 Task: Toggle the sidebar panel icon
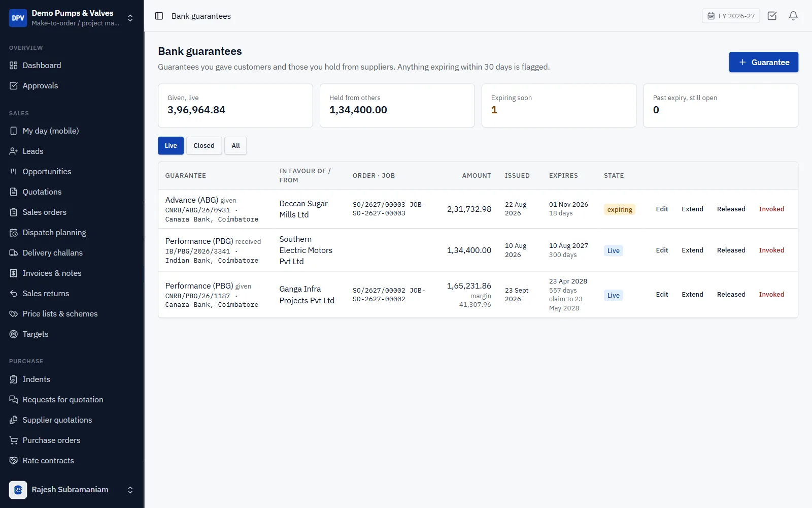point(159,16)
